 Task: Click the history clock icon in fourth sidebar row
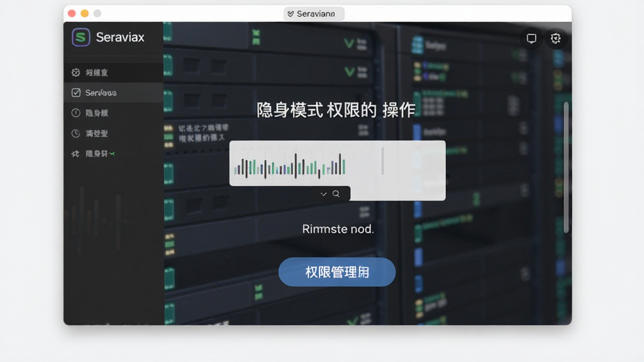pos(75,133)
